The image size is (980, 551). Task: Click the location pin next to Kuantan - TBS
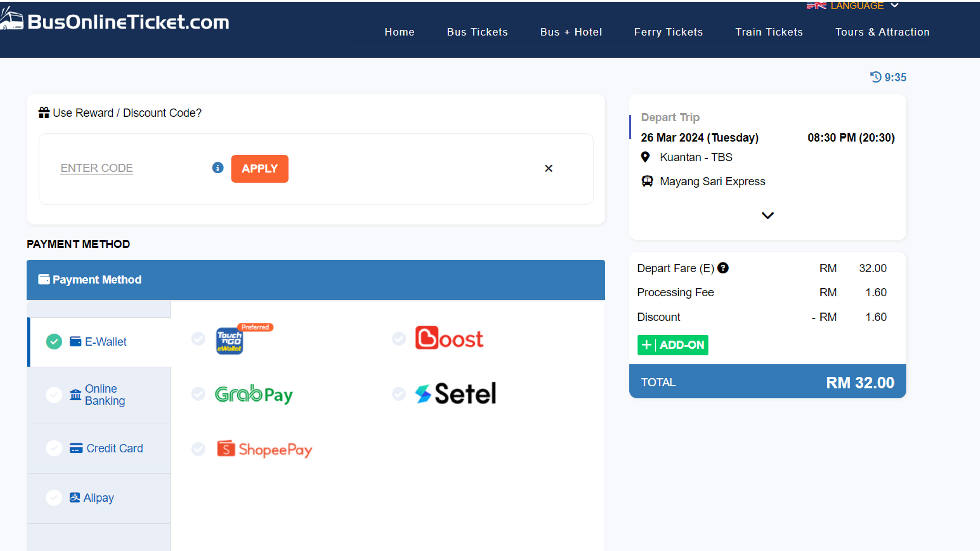pos(645,157)
